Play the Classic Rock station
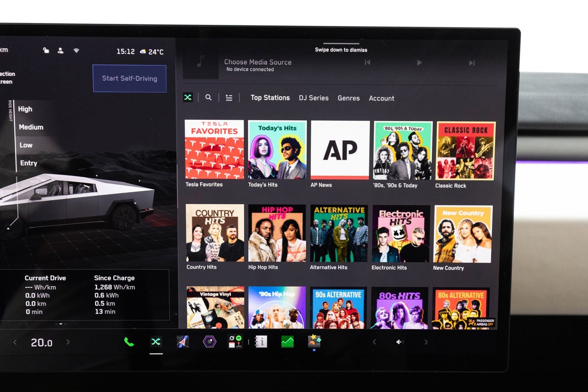Screen dimensions: 588x392 pos(465,151)
